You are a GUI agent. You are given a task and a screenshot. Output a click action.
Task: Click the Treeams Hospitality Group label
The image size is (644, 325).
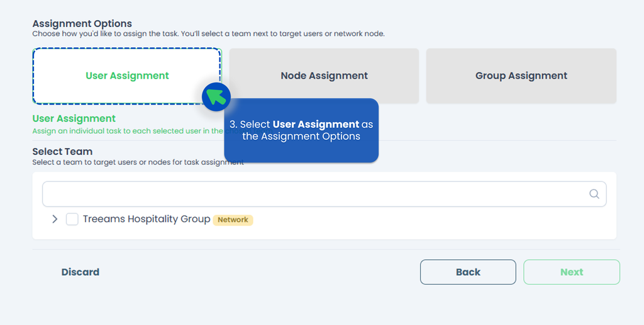147,219
